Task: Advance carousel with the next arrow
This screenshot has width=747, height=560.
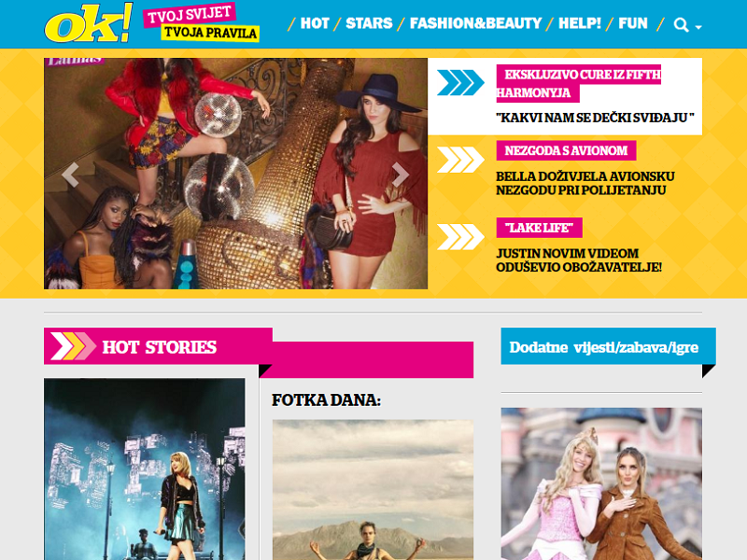Action: coord(401,175)
